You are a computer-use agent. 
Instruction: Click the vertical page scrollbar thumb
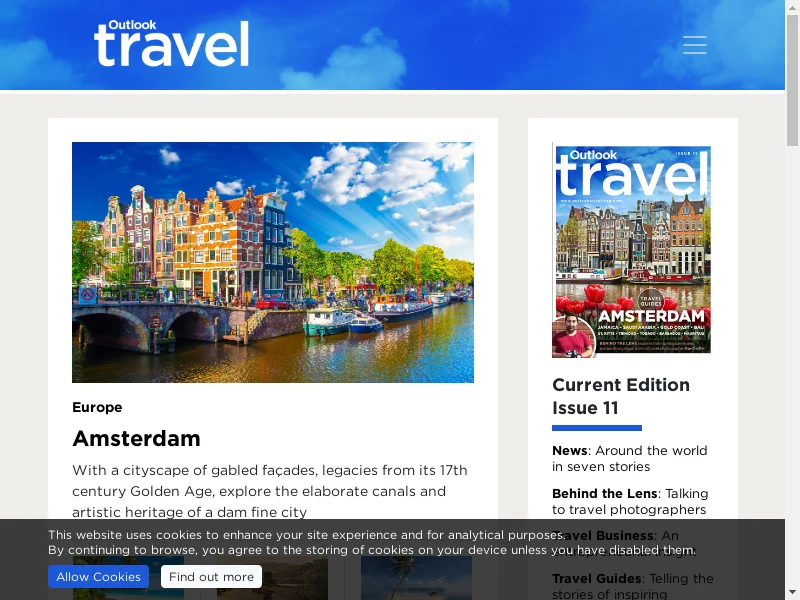pos(792,81)
